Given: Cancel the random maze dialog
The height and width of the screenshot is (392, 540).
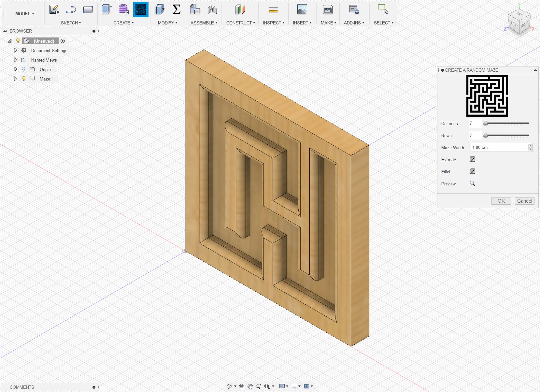Looking at the screenshot, I should [x=524, y=201].
